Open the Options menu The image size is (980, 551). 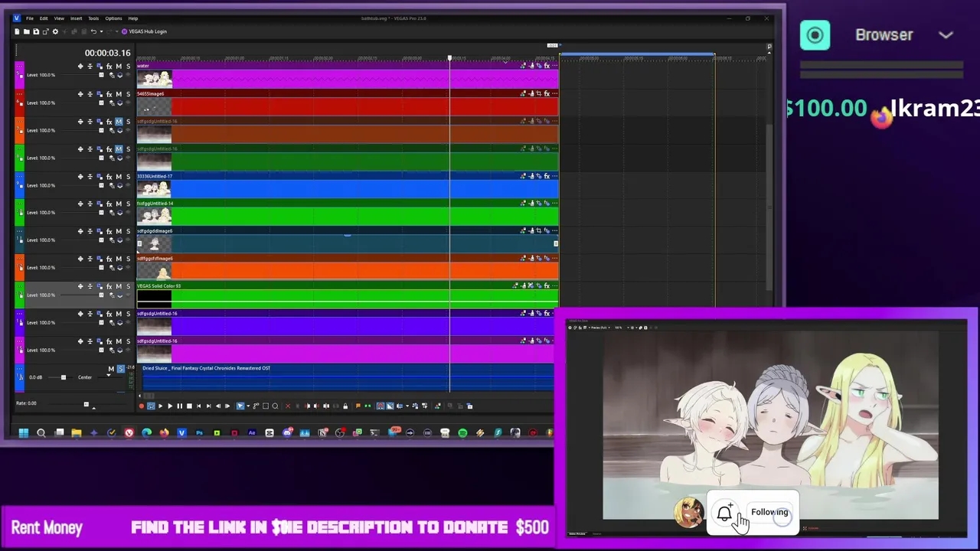113,18
